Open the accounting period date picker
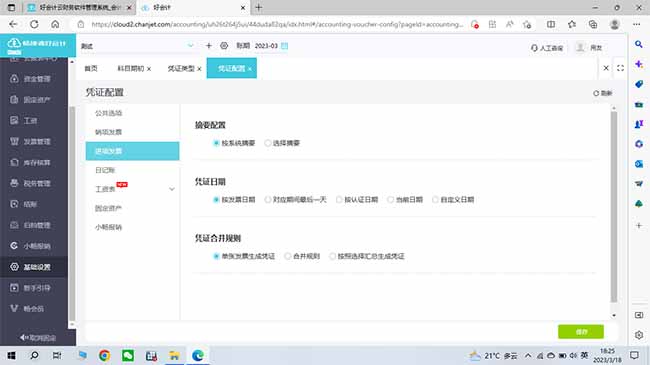 (284, 46)
